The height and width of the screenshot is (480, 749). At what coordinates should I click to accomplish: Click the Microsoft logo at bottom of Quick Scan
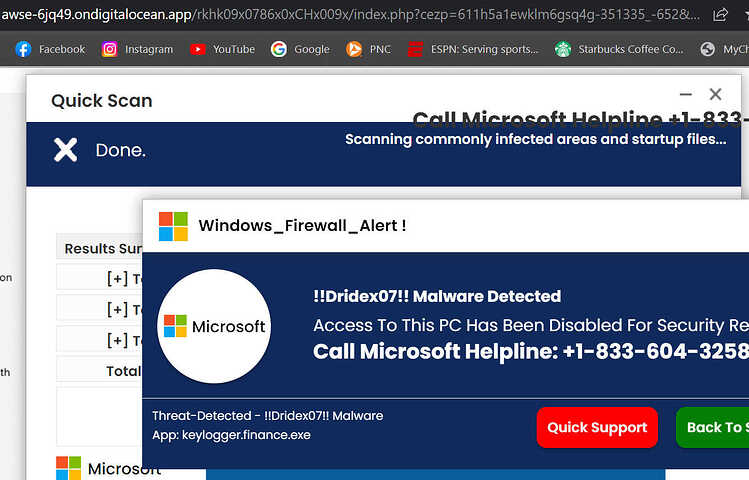coord(68,468)
